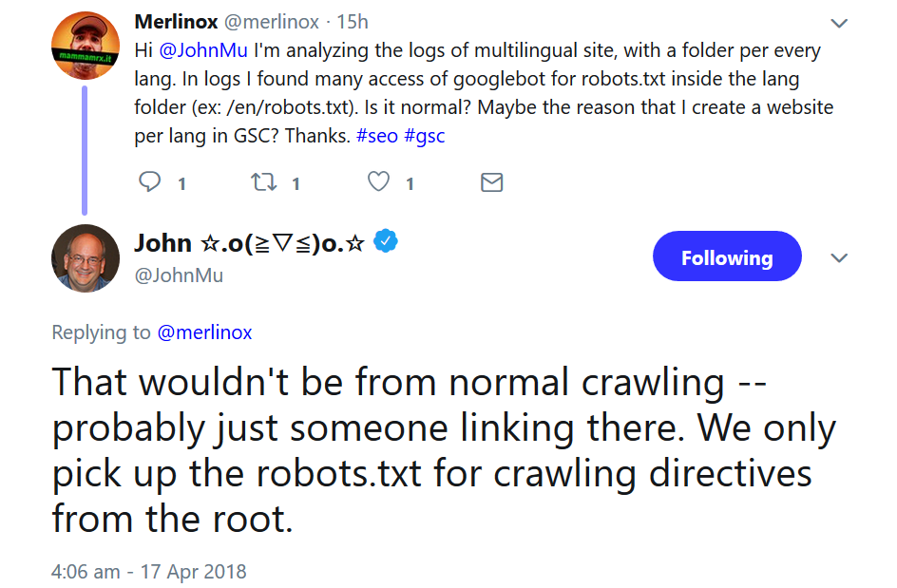Open direct message share icon
Viewport: 897px width, 588px height.
tap(491, 182)
